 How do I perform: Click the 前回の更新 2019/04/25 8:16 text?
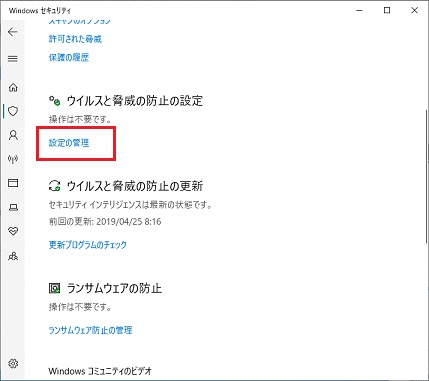(x=105, y=222)
